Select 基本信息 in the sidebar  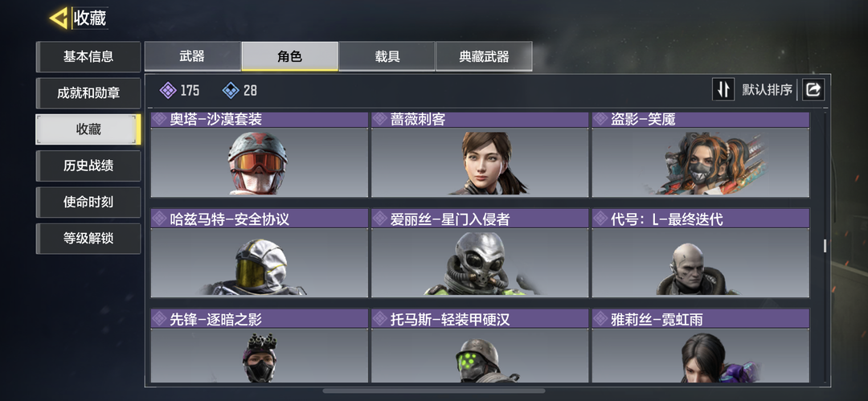click(x=88, y=56)
